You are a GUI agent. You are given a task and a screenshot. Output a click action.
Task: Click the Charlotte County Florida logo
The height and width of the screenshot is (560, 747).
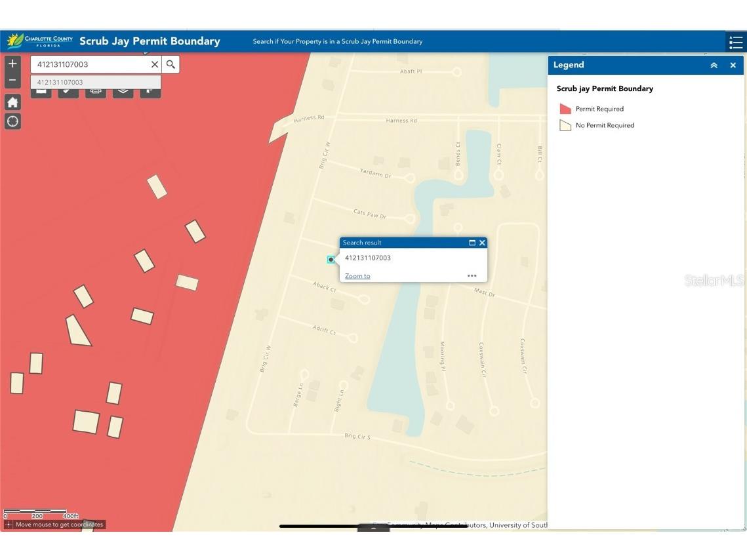point(40,41)
